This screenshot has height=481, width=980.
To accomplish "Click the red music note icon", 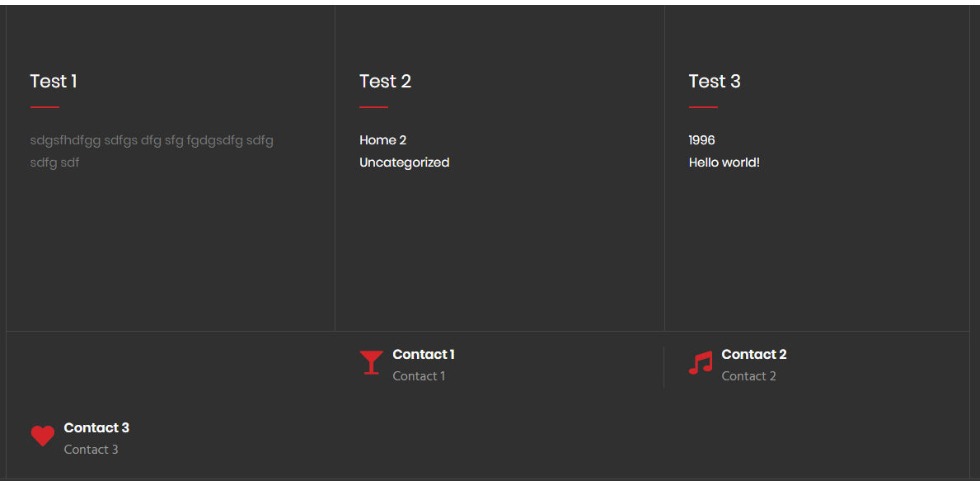I will point(701,363).
